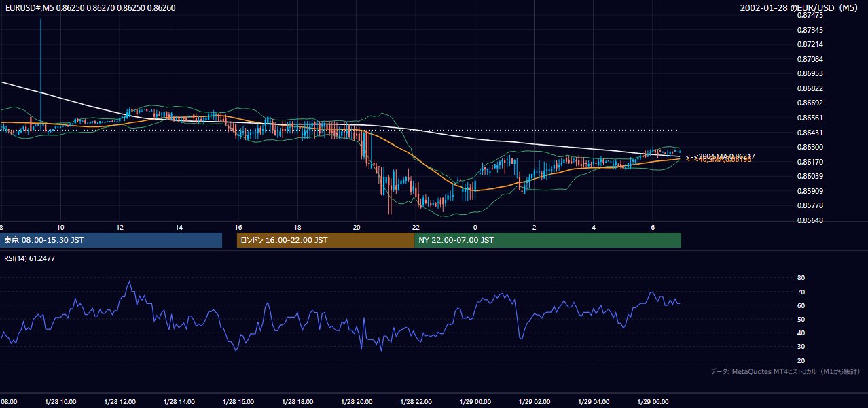
Task: Click price axis value 0.85648
Action: tap(810, 220)
